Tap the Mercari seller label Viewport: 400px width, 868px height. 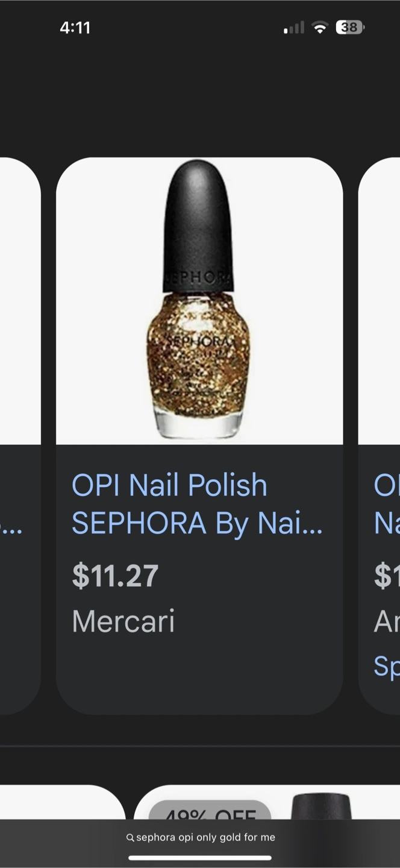(x=123, y=621)
